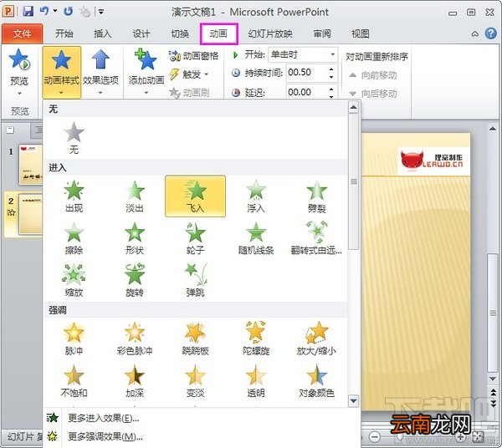Click the 动画刷 animation painter button

tap(190, 93)
